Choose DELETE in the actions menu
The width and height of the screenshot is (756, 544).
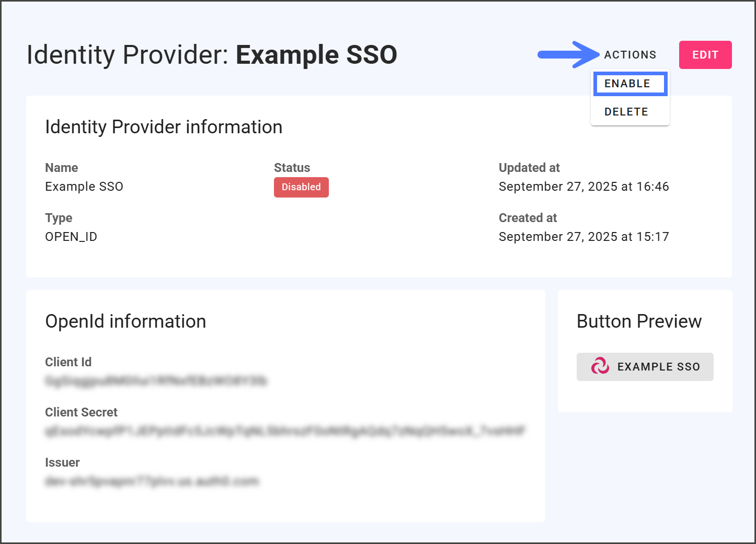click(x=626, y=112)
